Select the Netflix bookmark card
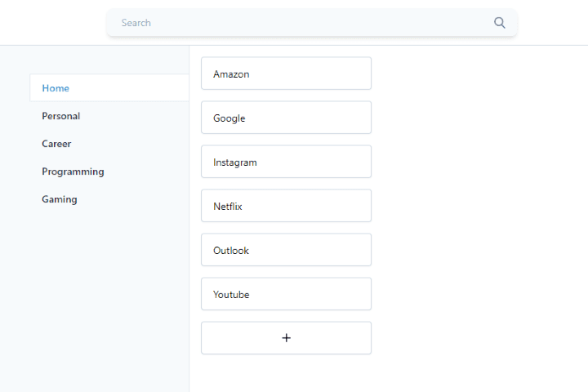The height and width of the screenshot is (392, 588). tap(286, 206)
